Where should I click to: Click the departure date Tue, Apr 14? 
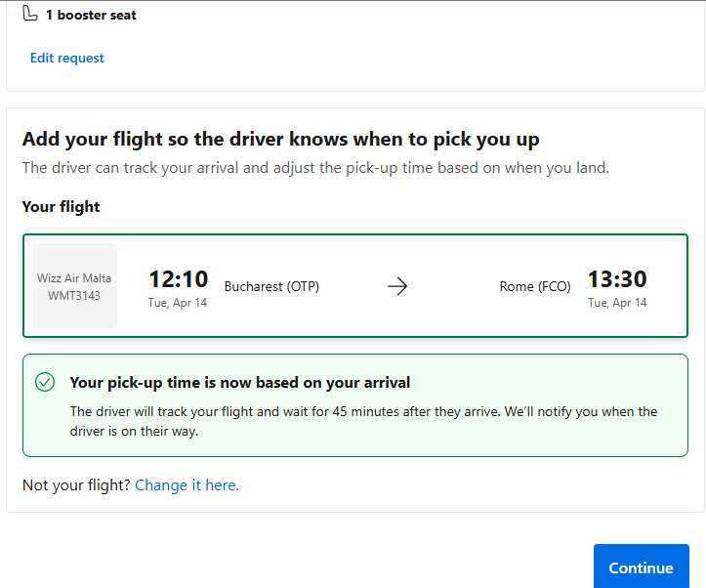(x=178, y=303)
